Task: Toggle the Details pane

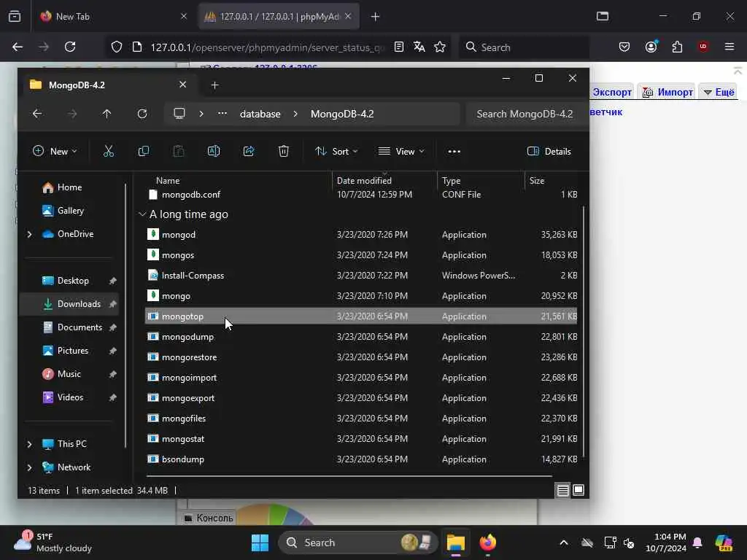Action: coord(549,152)
